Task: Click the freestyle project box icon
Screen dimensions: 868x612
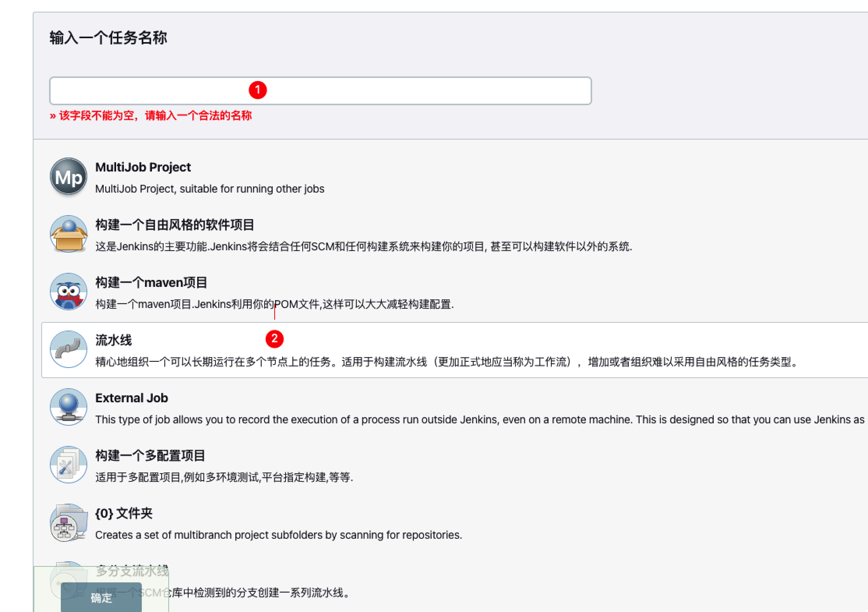Action: click(x=69, y=234)
